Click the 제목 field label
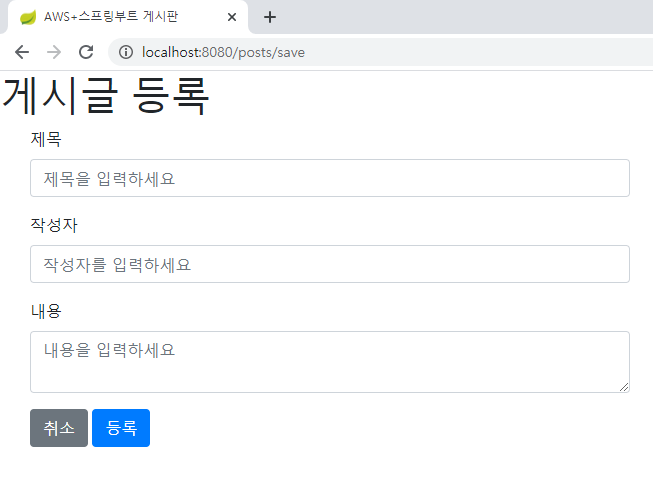This screenshot has width=653, height=477. coord(46,139)
